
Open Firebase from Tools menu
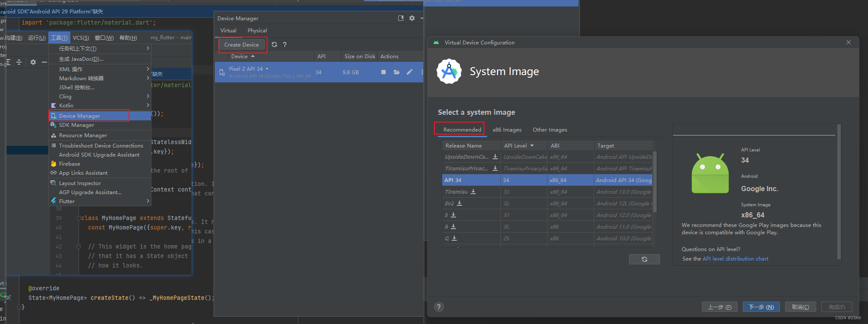100,164
